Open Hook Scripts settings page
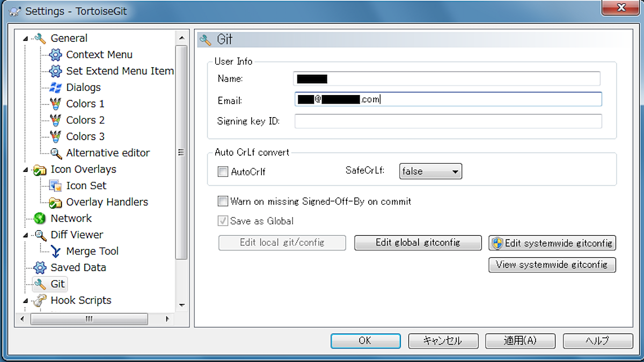This screenshot has width=644, height=362. coord(80,300)
